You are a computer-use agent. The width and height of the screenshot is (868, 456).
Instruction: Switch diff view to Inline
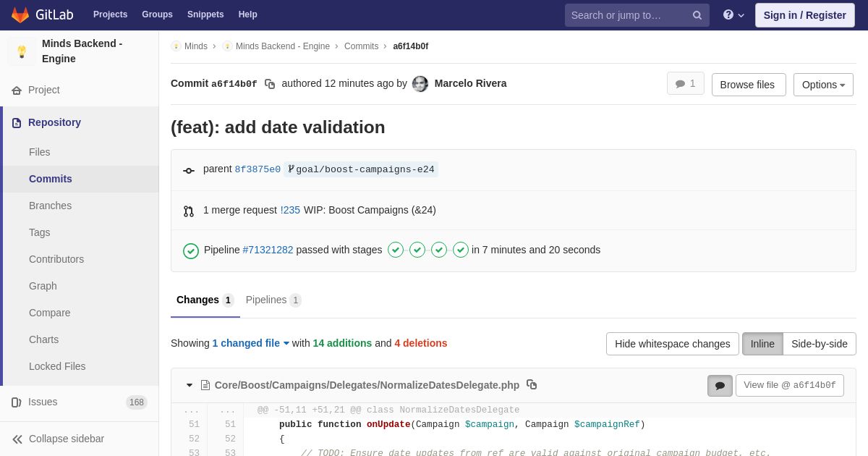[x=762, y=344]
